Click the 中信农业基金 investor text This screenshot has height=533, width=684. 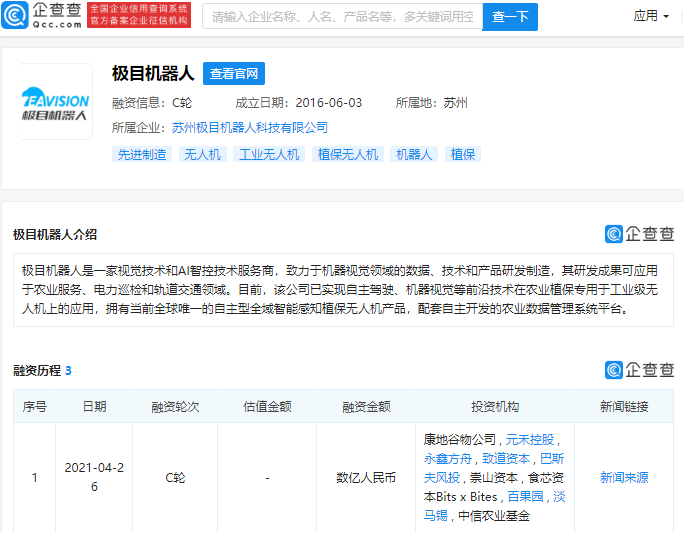tap(494, 516)
